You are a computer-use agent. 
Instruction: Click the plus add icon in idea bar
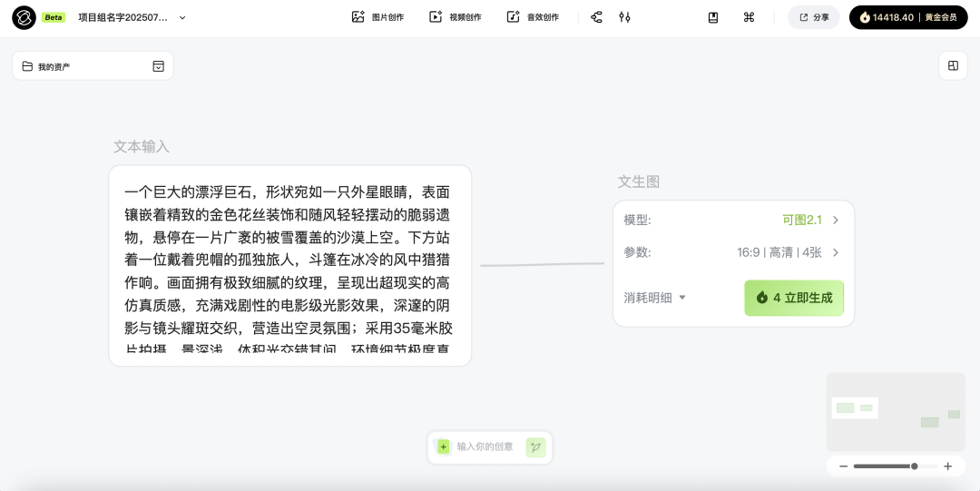(443, 447)
